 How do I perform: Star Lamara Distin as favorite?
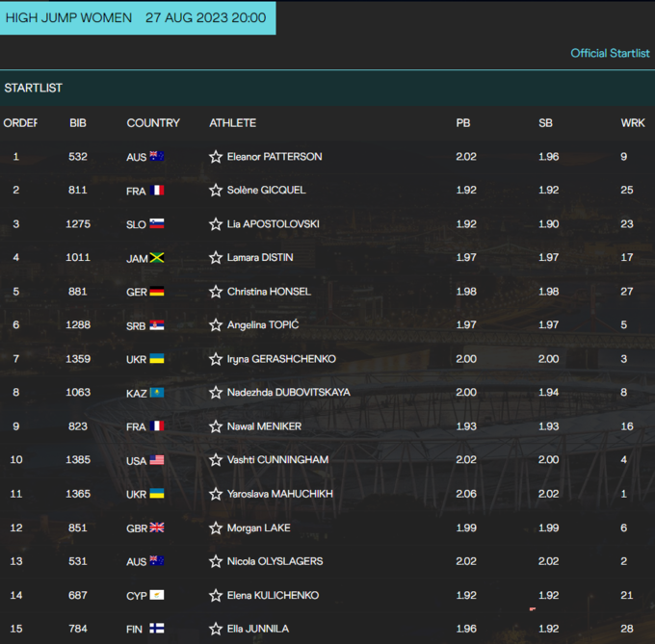[x=216, y=258]
